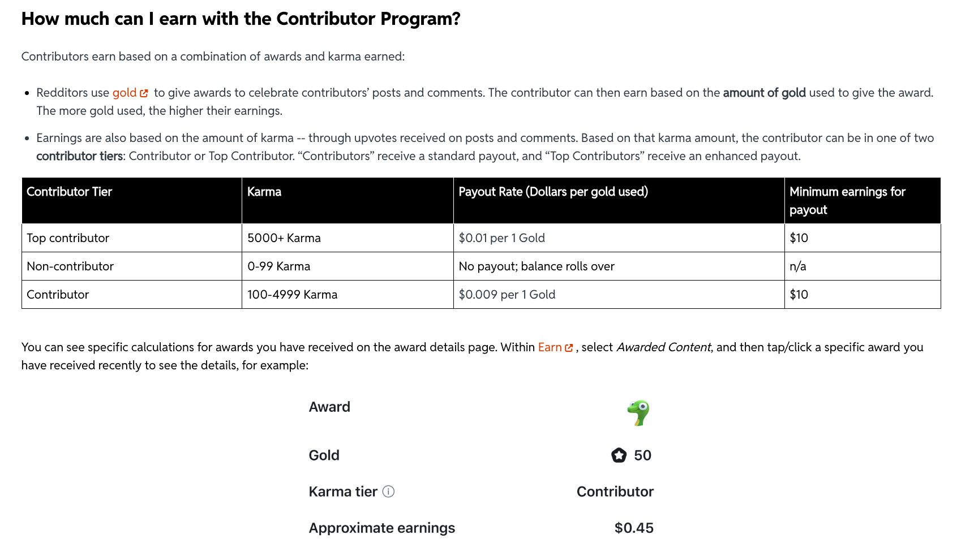Select the Karma column header
The image size is (961, 560).
coord(347,201)
